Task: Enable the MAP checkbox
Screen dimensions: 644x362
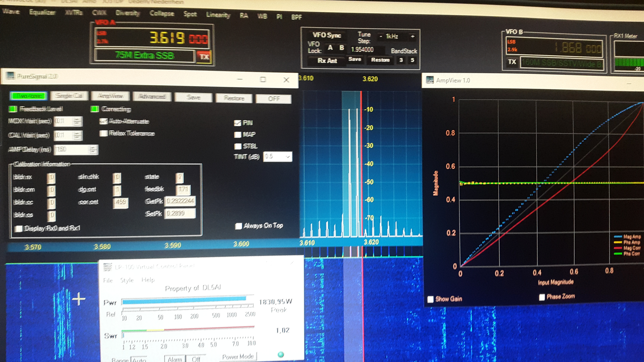Action: [x=237, y=135]
